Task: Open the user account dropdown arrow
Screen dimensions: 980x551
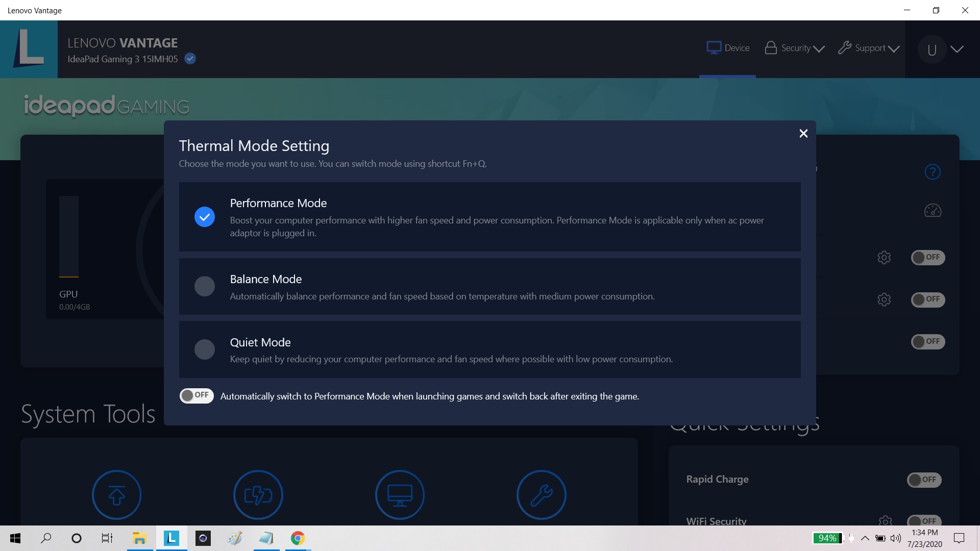Action: (x=957, y=49)
